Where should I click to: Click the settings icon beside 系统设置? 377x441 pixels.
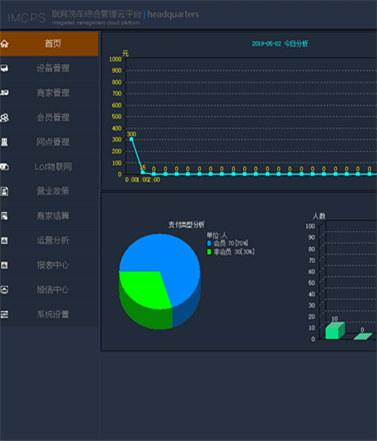pos(5,314)
